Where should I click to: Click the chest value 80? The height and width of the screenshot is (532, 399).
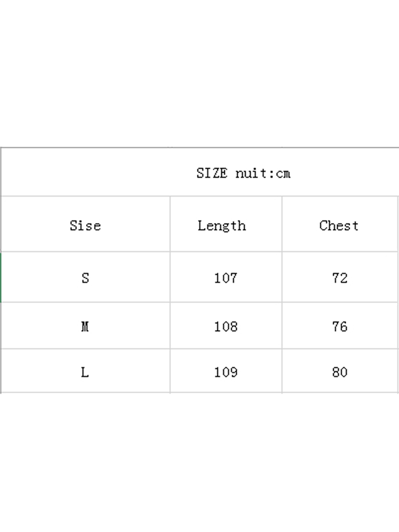click(340, 372)
